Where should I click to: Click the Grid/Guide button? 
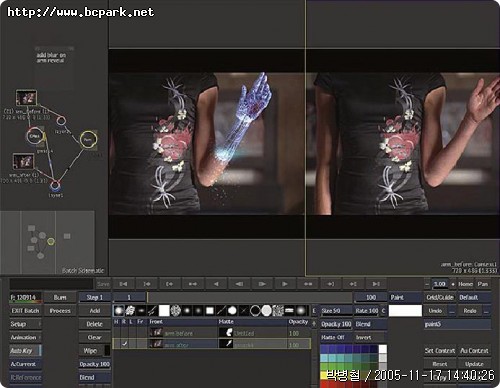[440, 297]
